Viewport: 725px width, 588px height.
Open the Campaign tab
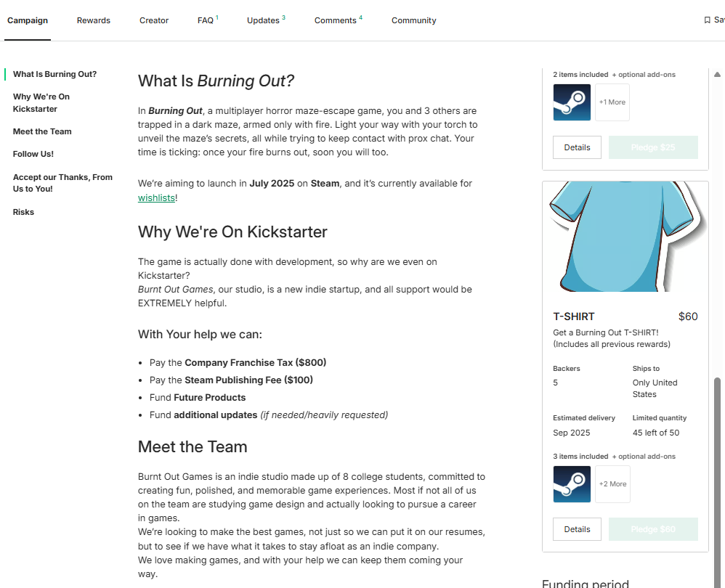click(x=28, y=20)
